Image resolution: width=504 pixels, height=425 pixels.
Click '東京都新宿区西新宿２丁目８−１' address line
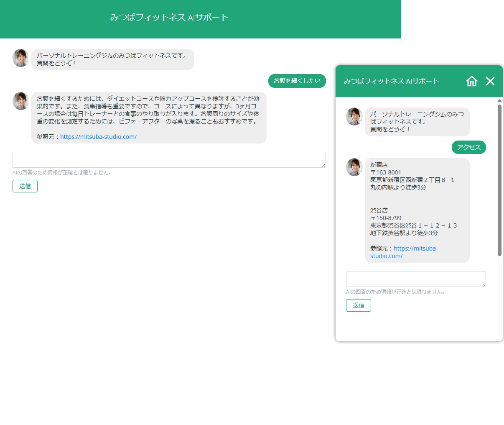412,180
